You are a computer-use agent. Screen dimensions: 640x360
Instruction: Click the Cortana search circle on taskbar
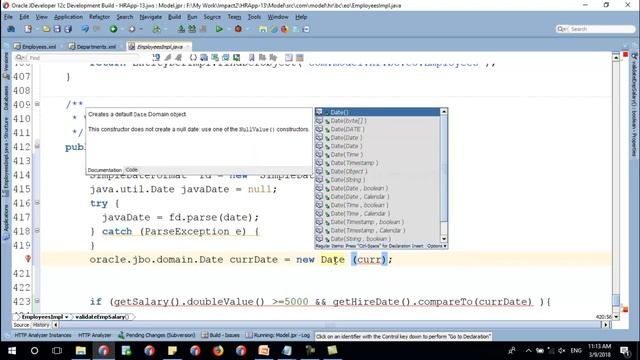point(34,351)
